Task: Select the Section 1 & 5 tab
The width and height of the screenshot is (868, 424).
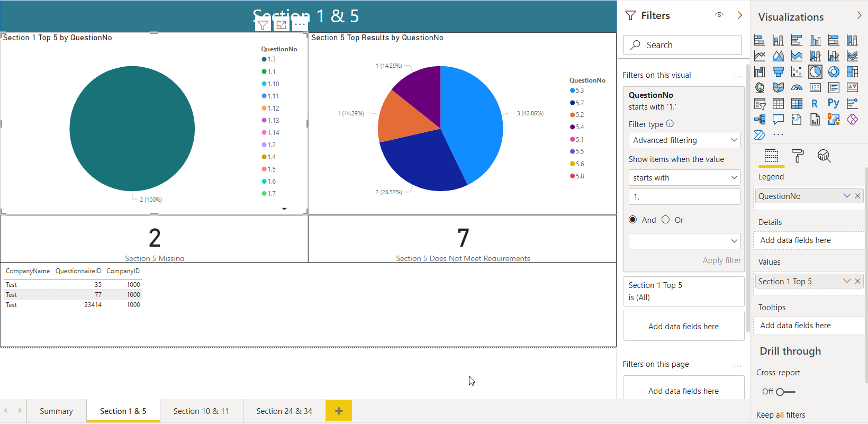Action: (x=123, y=411)
